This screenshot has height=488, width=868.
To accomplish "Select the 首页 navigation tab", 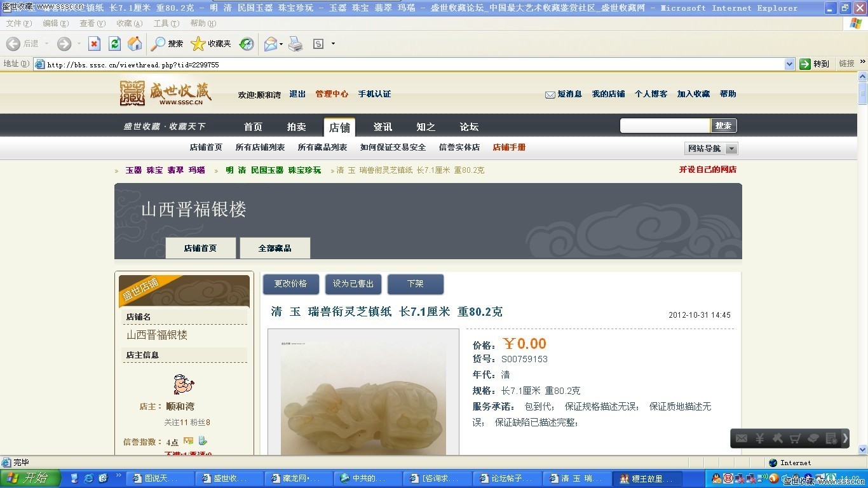I will pyautogui.click(x=253, y=127).
